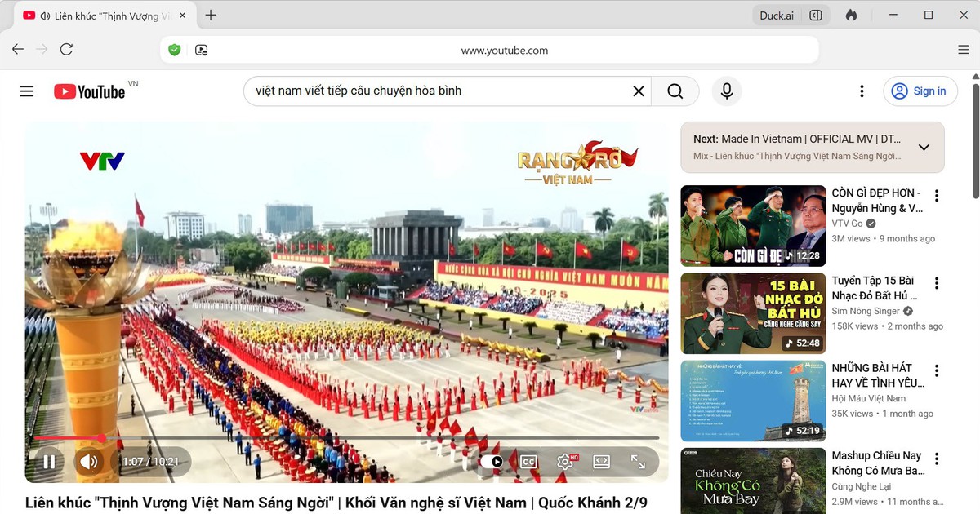Start voice search with microphone
The height and width of the screenshot is (514, 980).
(x=727, y=91)
